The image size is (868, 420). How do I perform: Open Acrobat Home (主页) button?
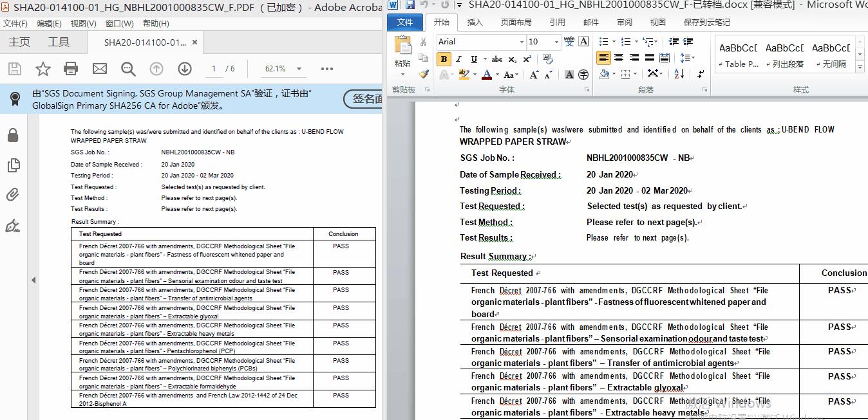(x=19, y=42)
